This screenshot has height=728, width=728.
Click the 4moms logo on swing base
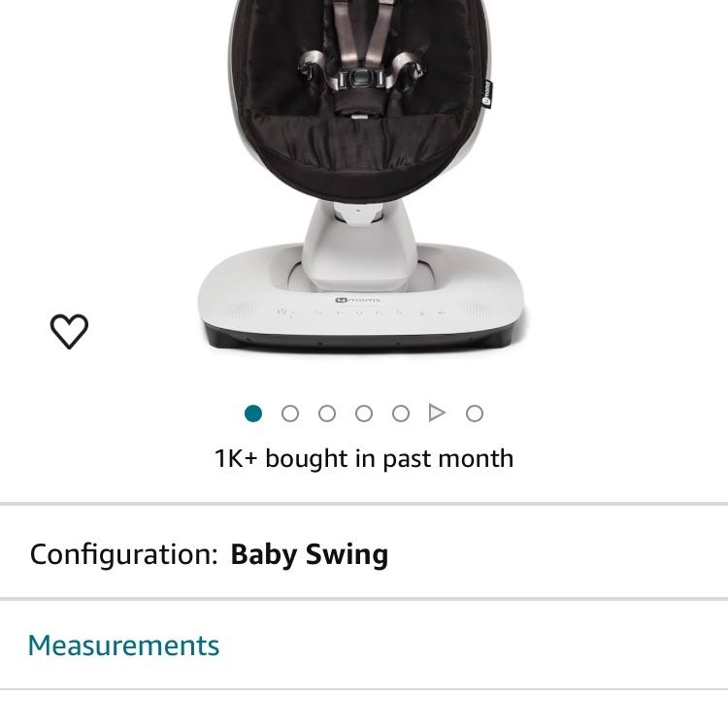357,300
